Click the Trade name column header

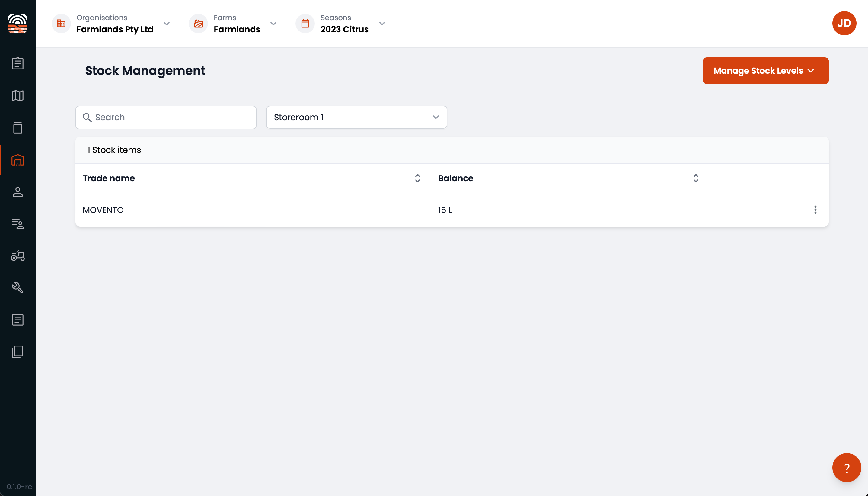[x=109, y=178]
